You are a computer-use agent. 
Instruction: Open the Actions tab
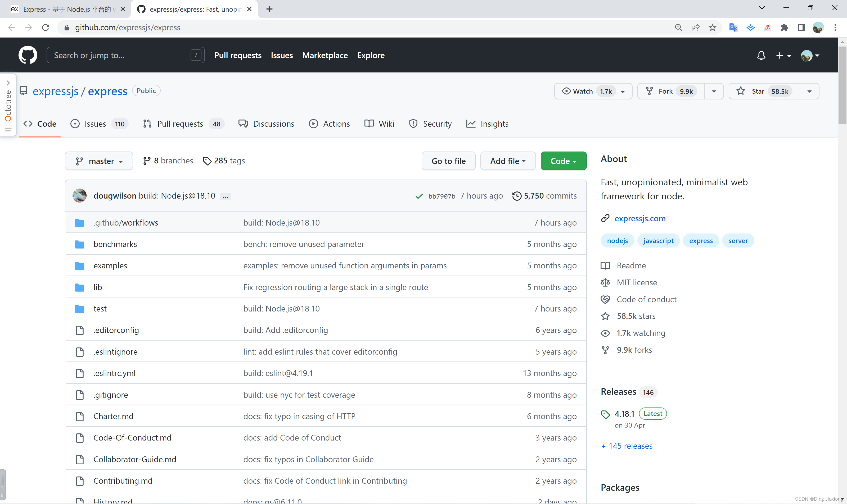pos(329,124)
